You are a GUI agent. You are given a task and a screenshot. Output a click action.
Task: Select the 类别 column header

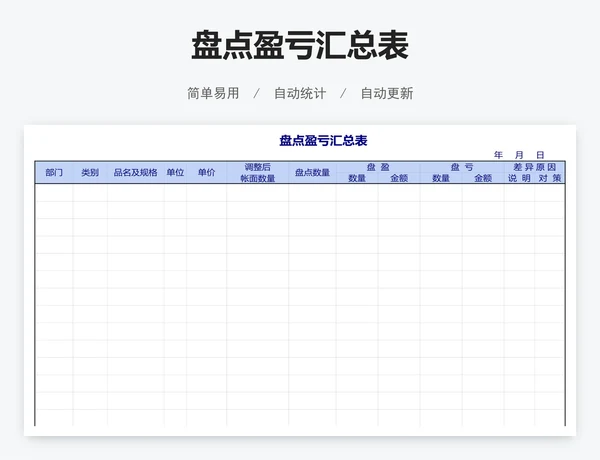point(90,172)
